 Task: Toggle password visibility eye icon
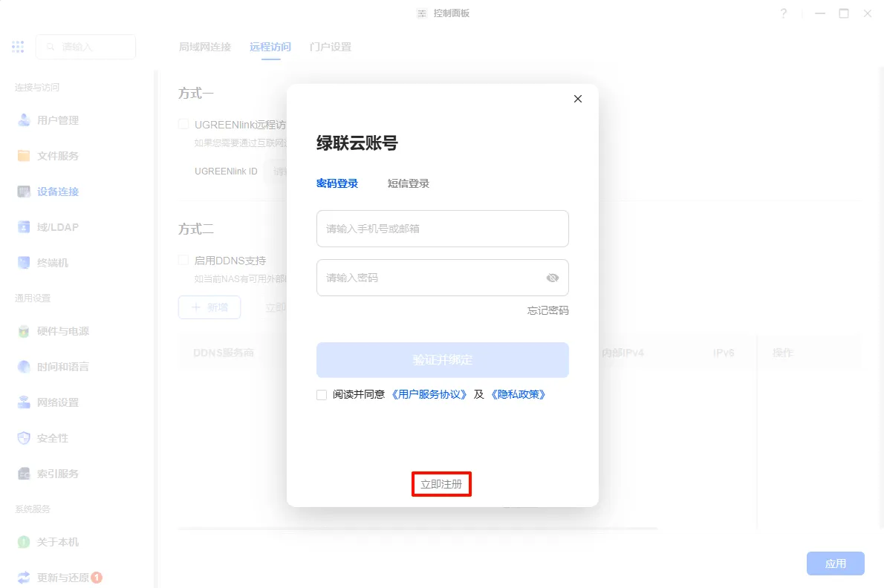pyautogui.click(x=552, y=278)
